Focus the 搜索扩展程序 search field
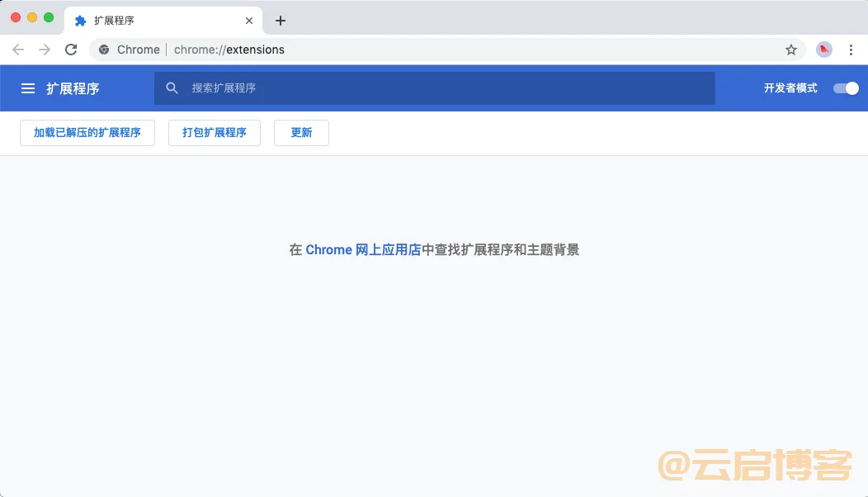The width and height of the screenshot is (868, 497). 446,88
